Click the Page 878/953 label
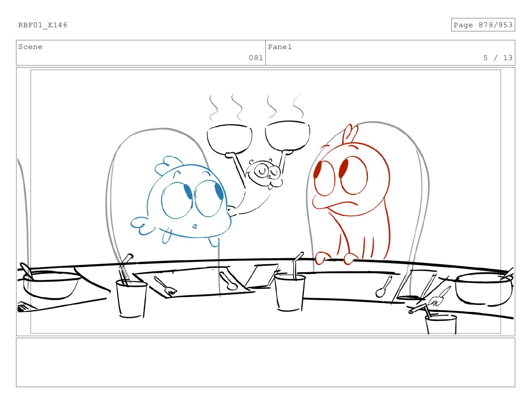Screen dimensions: 532x411 tap(483, 25)
